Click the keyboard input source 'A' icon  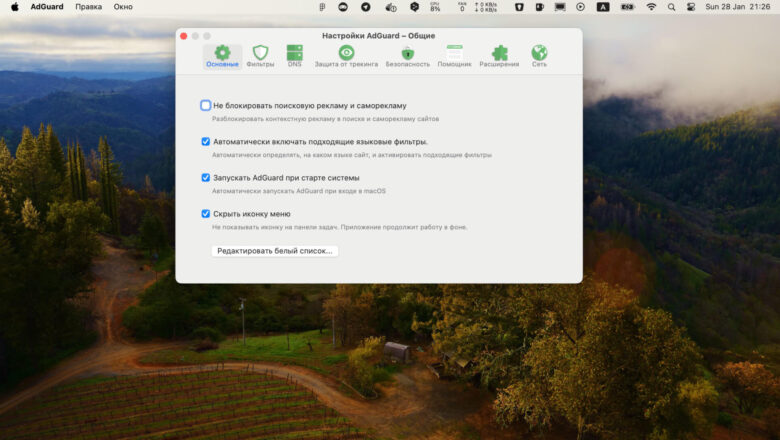click(x=603, y=7)
